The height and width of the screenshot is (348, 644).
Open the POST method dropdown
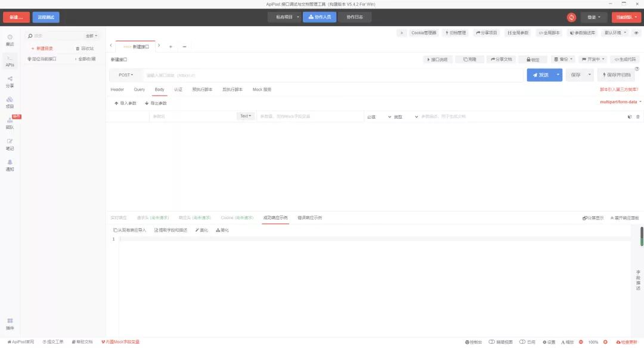coord(126,75)
